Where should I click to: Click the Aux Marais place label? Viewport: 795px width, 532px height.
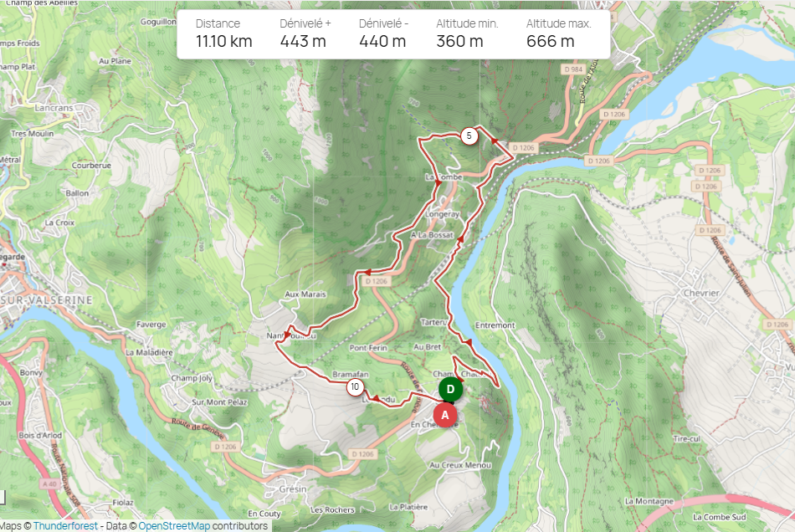coord(305,294)
